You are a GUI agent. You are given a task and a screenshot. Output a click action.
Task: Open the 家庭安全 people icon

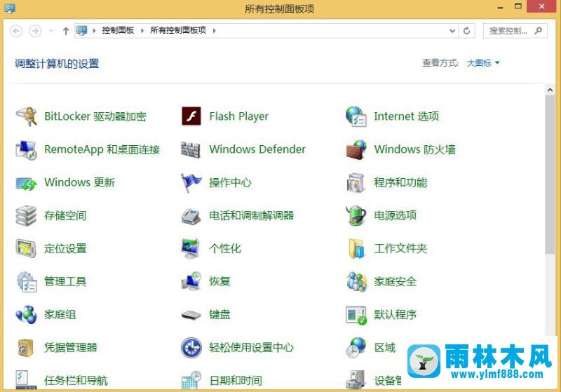pos(356,282)
